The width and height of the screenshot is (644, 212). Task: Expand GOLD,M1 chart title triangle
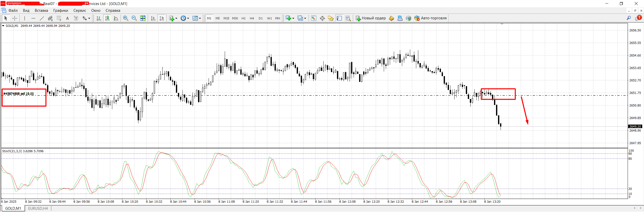3,26
